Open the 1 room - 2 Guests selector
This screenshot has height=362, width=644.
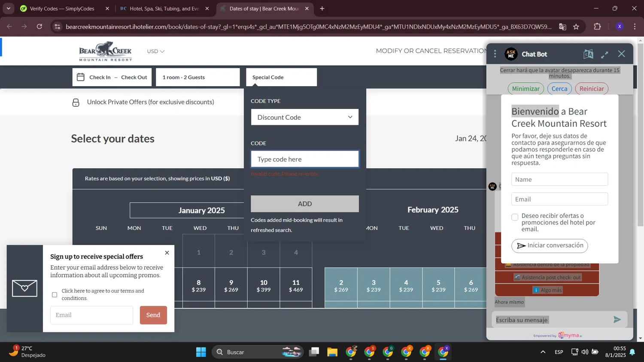(x=198, y=77)
